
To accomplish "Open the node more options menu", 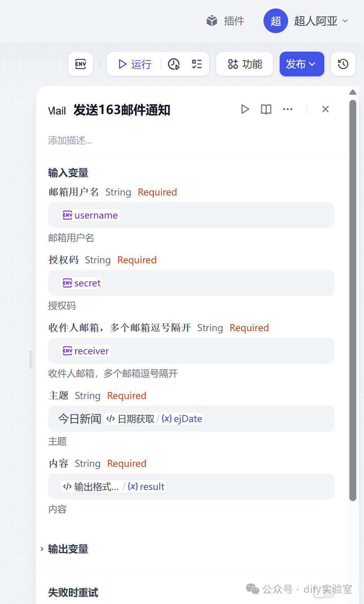I will (287, 109).
